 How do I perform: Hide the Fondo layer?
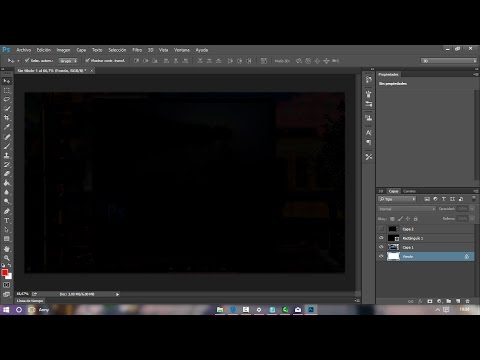point(382,256)
